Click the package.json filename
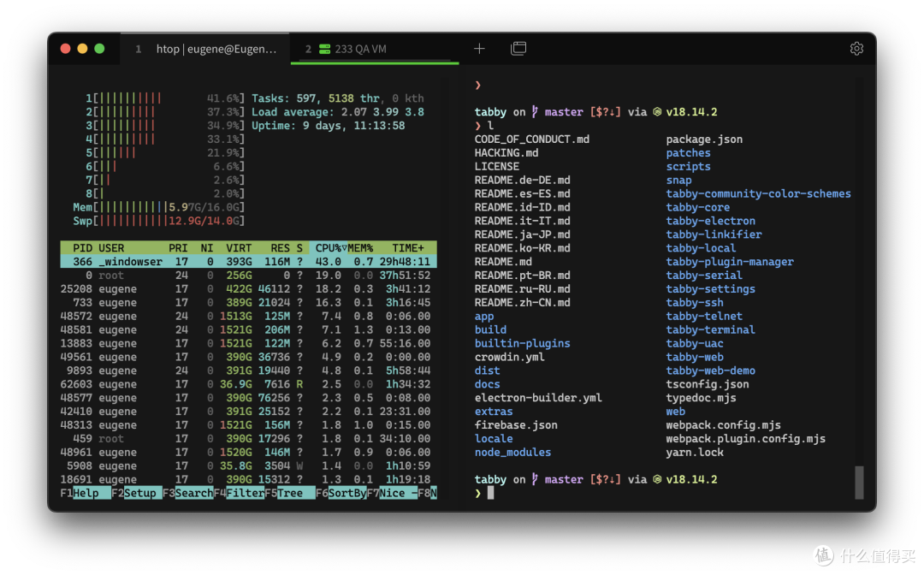Viewport: 924px width, 575px height. click(704, 139)
